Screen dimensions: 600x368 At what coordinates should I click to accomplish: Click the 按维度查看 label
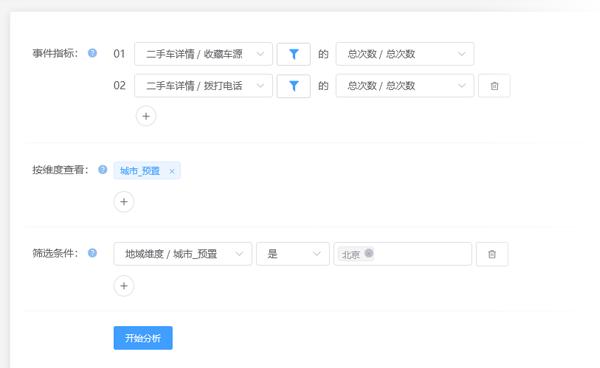pos(60,169)
